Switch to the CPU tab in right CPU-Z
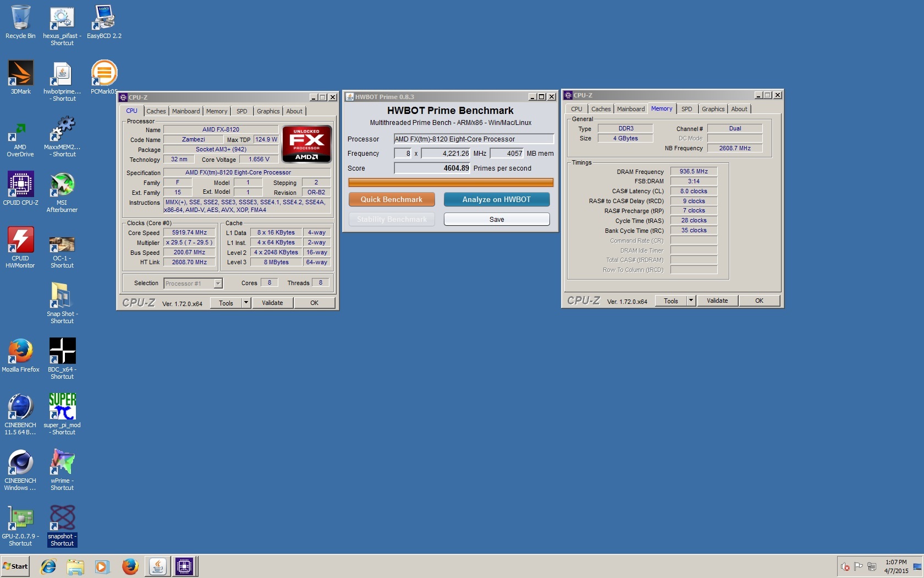Image resolution: width=924 pixels, height=578 pixels. 576,109
